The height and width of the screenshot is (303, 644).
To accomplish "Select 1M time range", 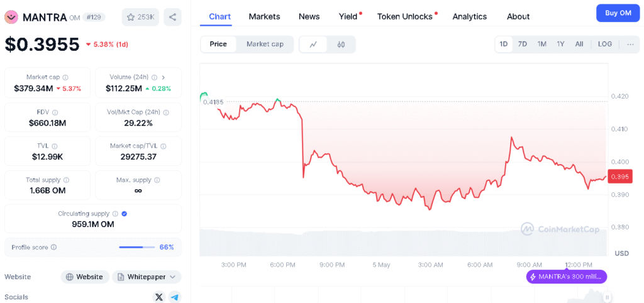I will pos(541,44).
